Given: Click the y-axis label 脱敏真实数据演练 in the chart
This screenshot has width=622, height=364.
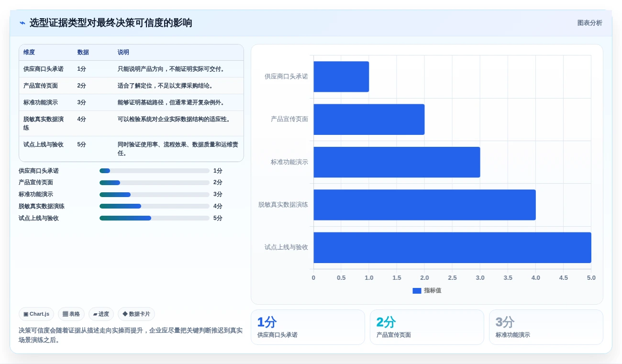Looking at the screenshot, I should click(x=283, y=205).
